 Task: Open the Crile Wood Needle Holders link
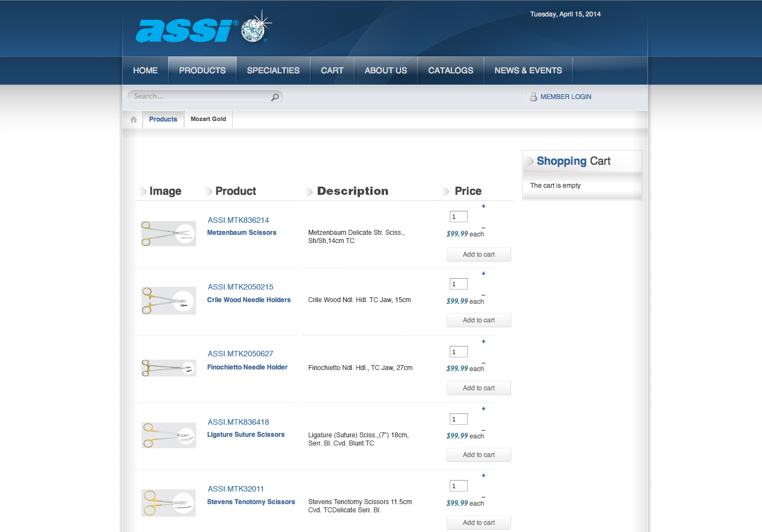tap(249, 300)
